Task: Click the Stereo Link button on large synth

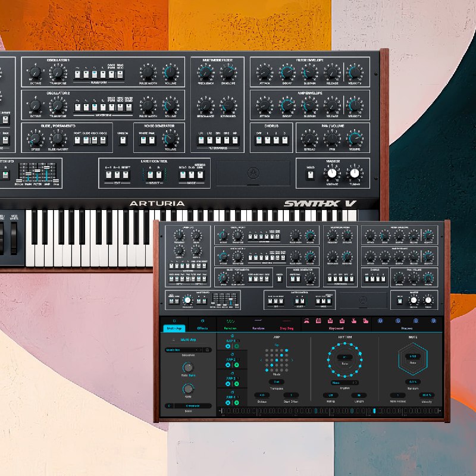Action: coord(200,175)
